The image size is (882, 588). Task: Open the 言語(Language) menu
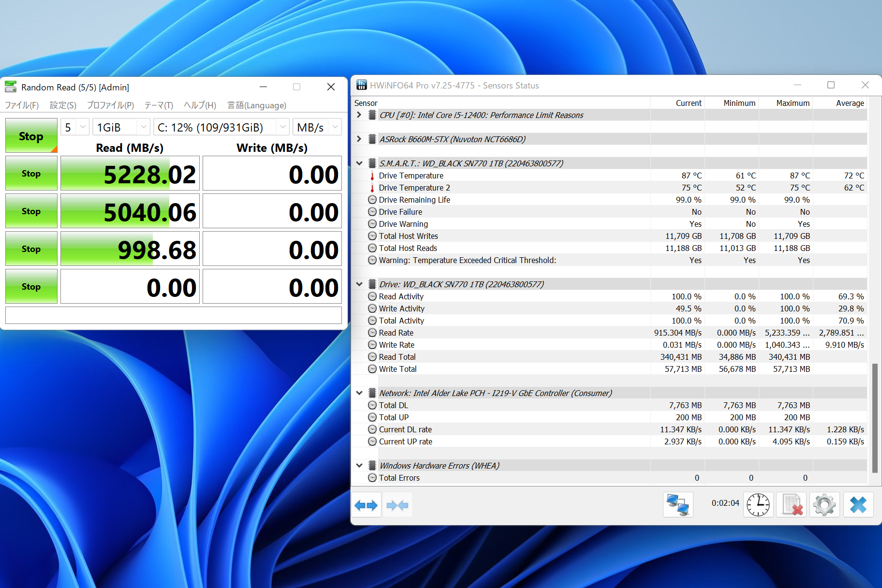coord(257,105)
